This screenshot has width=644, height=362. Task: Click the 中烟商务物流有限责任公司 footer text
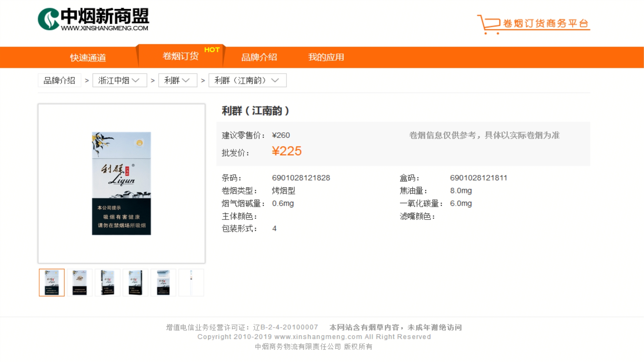pos(298,347)
